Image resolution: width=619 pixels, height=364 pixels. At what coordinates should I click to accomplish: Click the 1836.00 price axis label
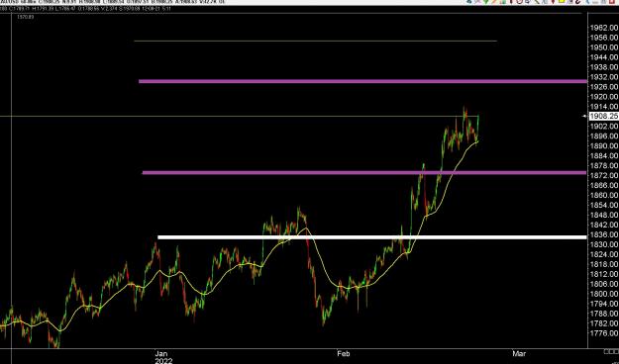click(x=604, y=234)
